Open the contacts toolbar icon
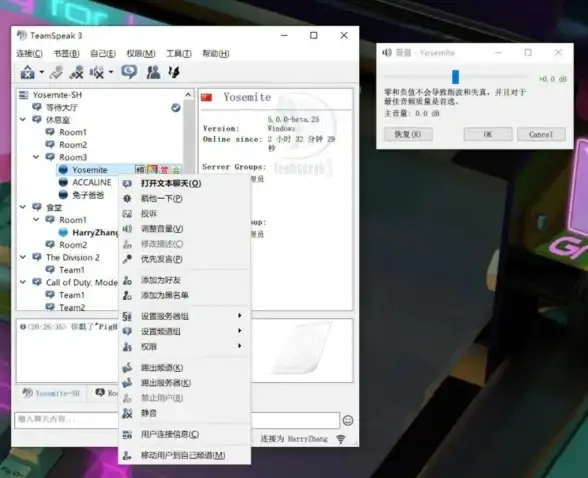 (x=153, y=72)
